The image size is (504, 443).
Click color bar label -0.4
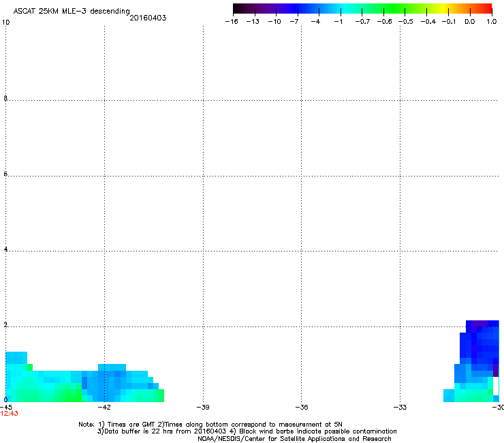click(428, 22)
